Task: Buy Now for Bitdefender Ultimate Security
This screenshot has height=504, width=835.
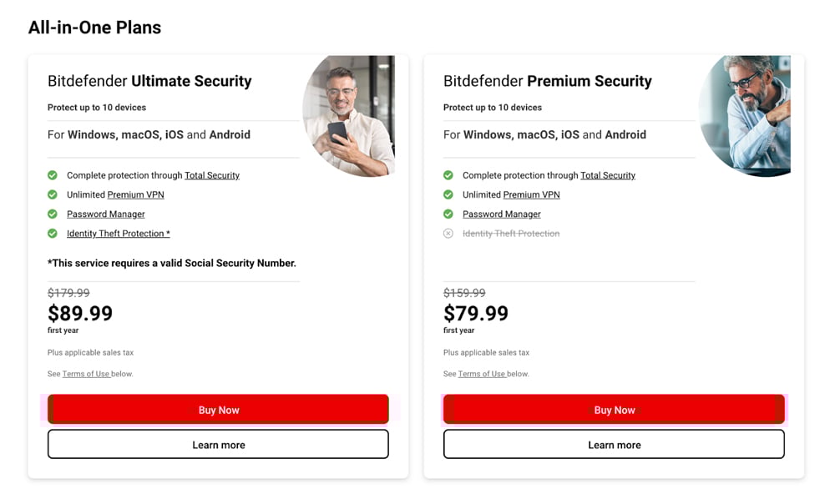Action: tap(218, 410)
